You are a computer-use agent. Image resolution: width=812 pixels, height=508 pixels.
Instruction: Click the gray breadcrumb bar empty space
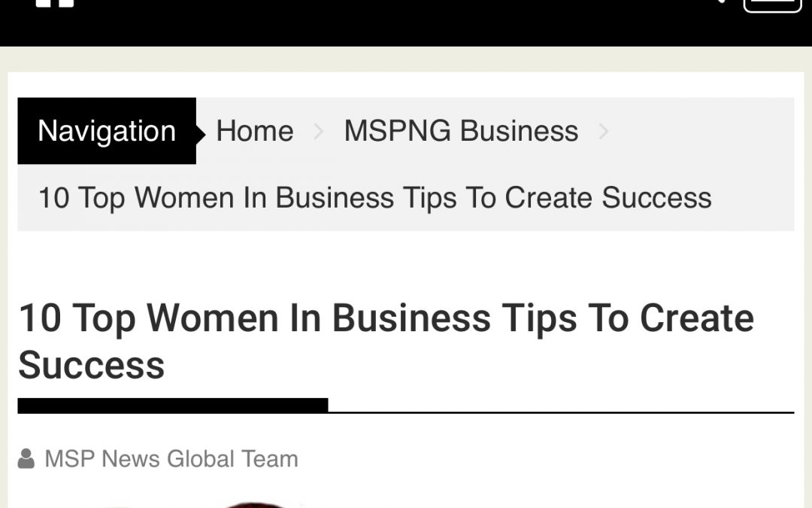point(699,131)
